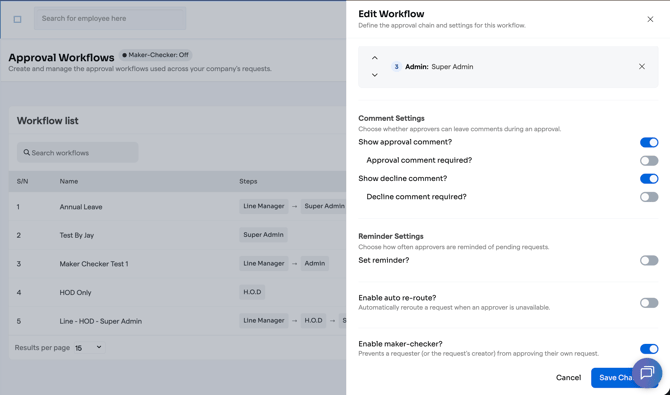
Task: Toggle Show decline comment switch
Action: [649, 179]
